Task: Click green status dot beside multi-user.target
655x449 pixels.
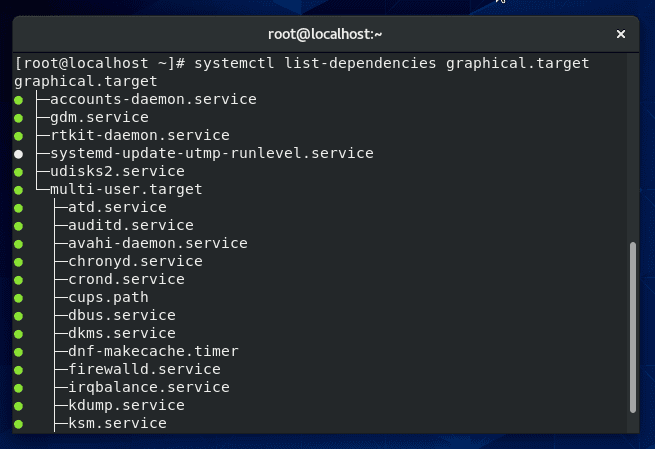Action: (x=18, y=190)
